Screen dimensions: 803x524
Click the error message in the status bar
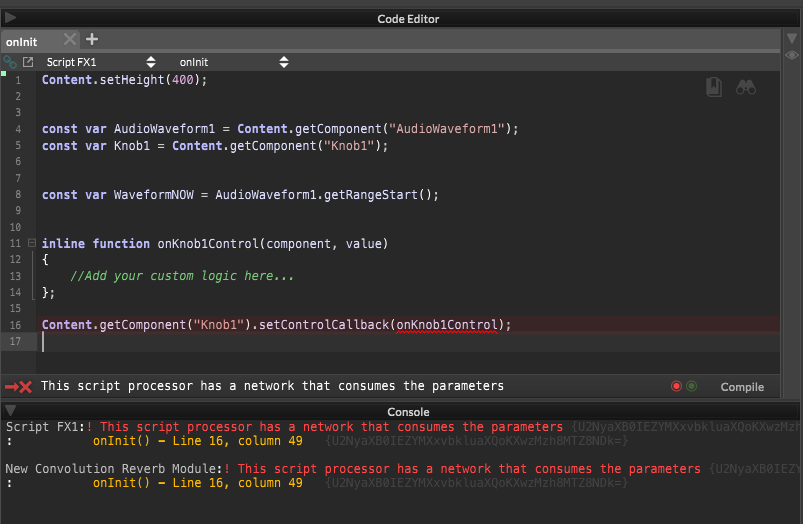[272, 386]
